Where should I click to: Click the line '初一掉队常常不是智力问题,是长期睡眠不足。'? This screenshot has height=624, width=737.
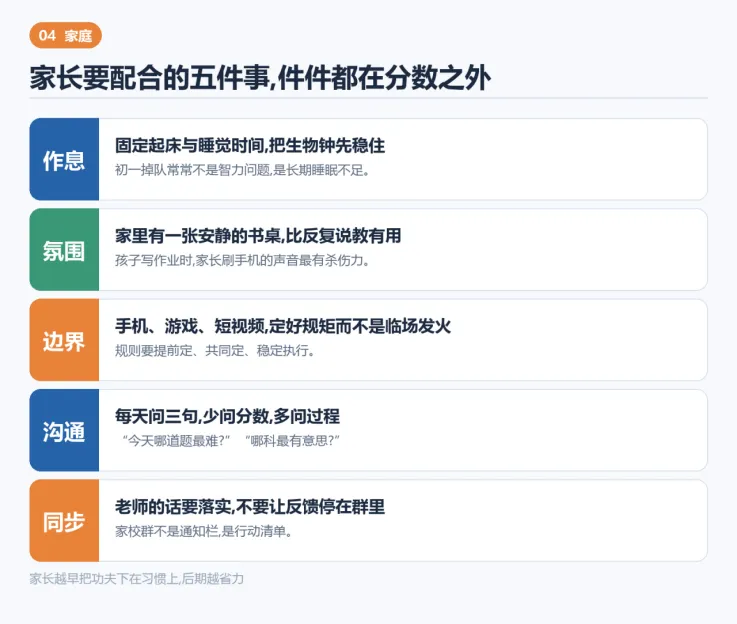(242, 170)
